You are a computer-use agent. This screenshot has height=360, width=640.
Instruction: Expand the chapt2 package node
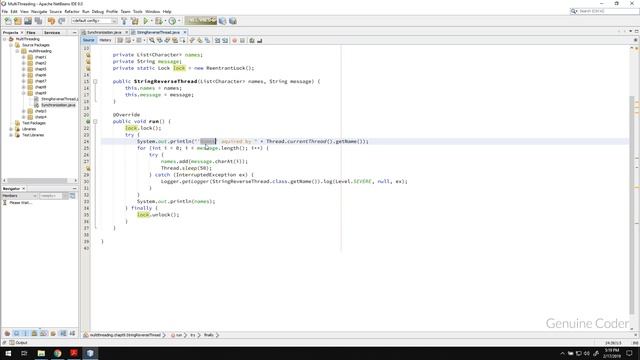pyautogui.click(x=24, y=63)
